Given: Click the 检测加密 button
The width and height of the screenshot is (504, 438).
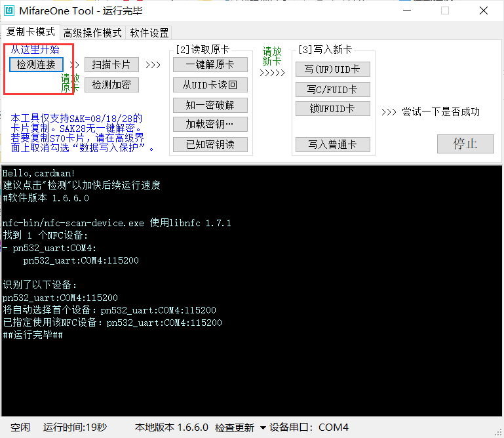Looking at the screenshot, I should [x=111, y=85].
